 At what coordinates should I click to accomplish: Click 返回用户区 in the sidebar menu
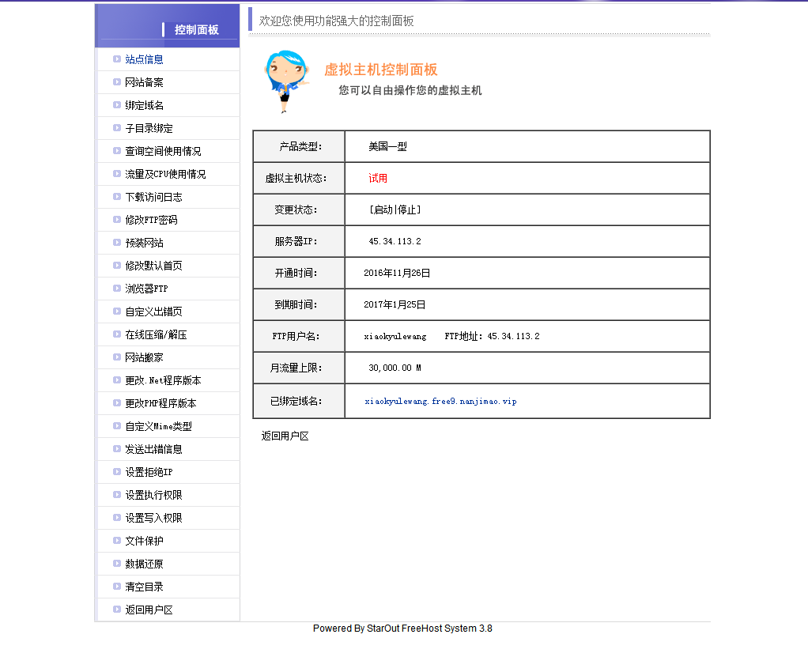coord(149,610)
